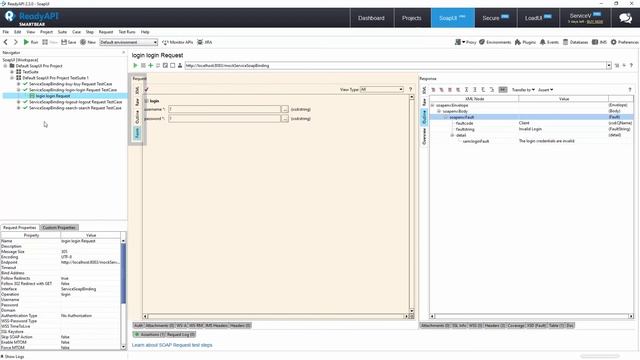This screenshot has width=640, height=360.
Task: Toggle the empty square icon beside endpoint
Action: 173,65
